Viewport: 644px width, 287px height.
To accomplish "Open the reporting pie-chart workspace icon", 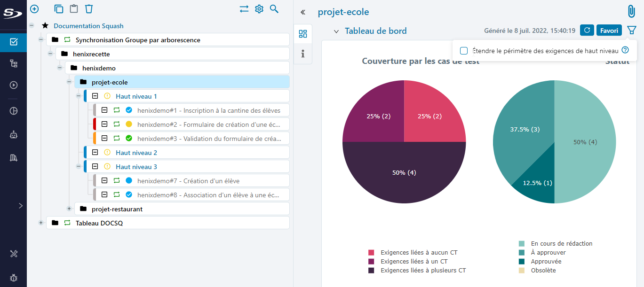I will tap(13, 110).
